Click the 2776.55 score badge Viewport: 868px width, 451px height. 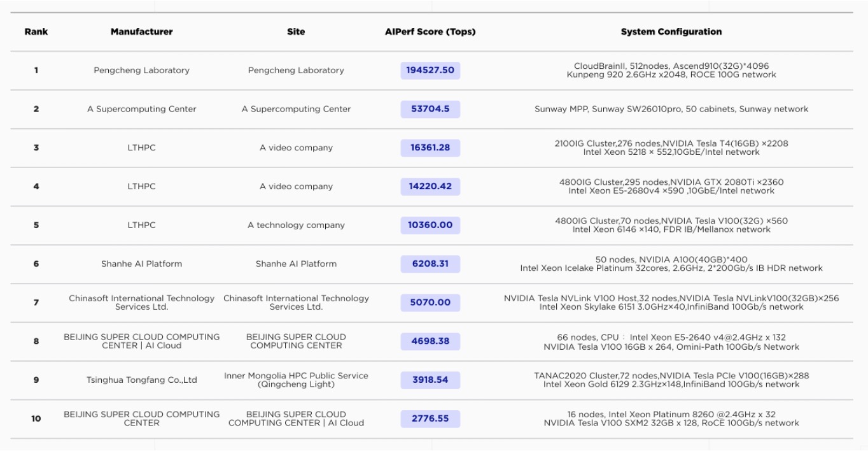click(x=430, y=419)
